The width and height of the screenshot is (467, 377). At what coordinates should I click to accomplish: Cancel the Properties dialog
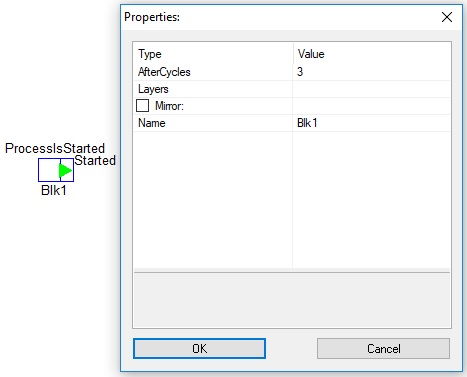tap(383, 349)
